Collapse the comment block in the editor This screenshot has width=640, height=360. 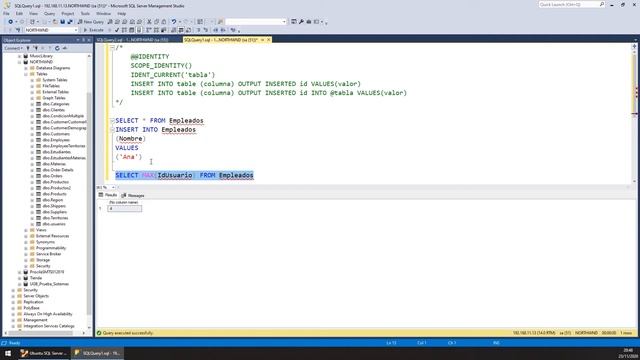(x=112, y=48)
